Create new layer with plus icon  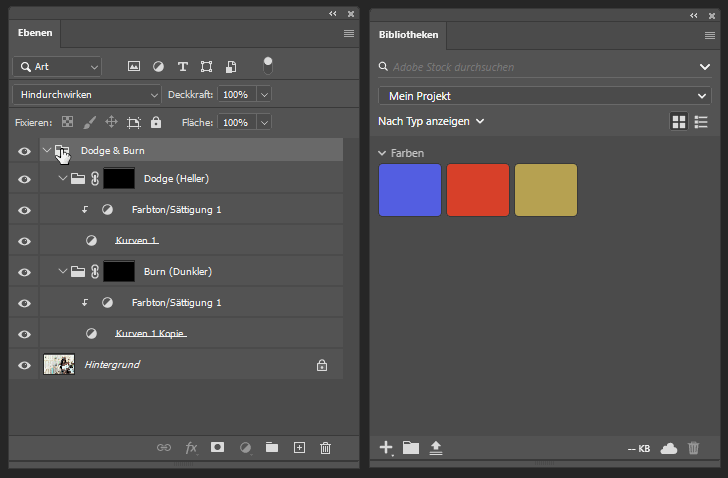pos(298,449)
